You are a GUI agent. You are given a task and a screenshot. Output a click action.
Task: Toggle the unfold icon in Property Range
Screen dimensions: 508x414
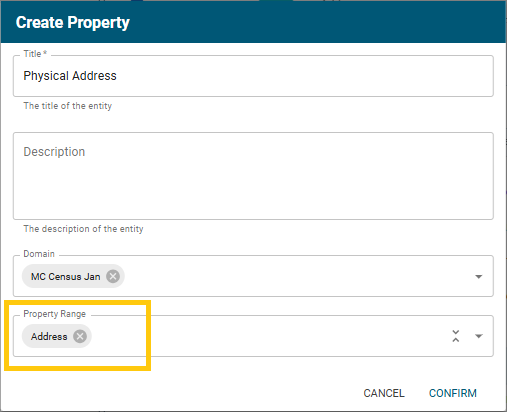tap(456, 336)
